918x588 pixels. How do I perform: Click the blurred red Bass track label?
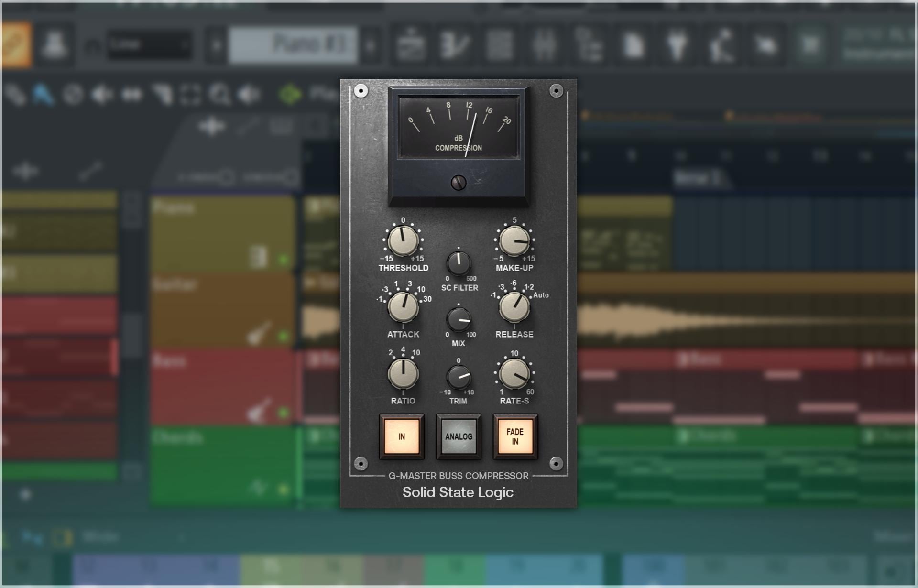pyautogui.click(x=168, y=361)
